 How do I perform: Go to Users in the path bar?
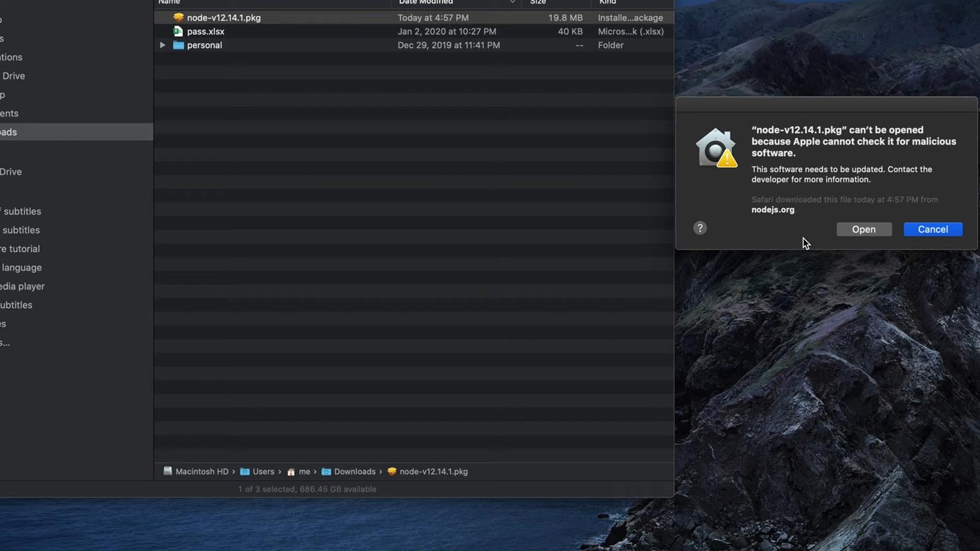[263, 471]
